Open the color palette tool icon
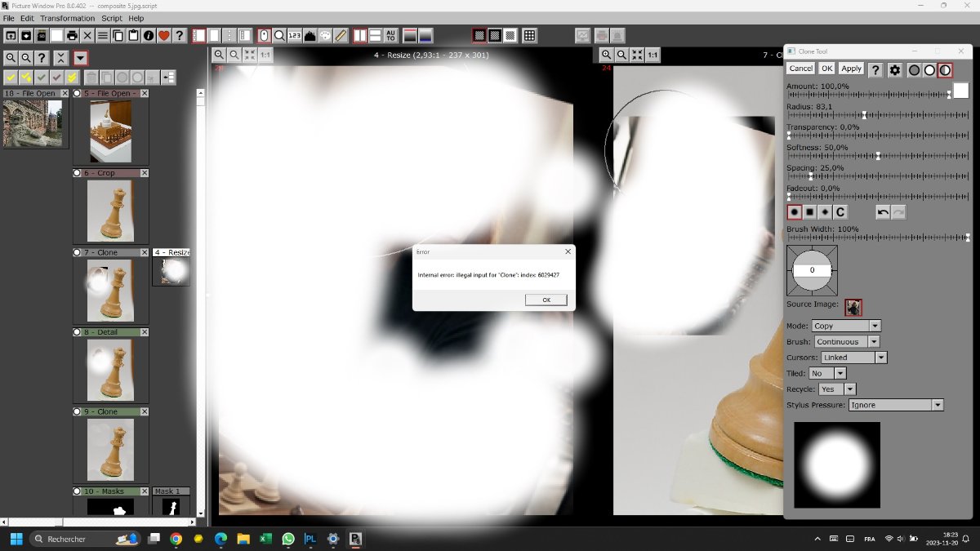The height and width of the screenshot is (551, 980). coord(325,35)
